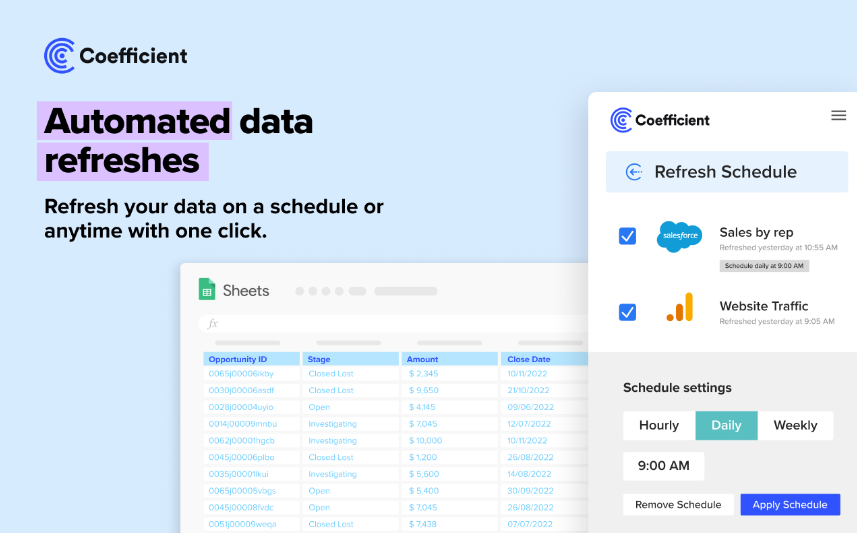This screenshot has width=857, height=533.
Task: Open the 9:00 AM time selector
Action: (x=664, y=466)
